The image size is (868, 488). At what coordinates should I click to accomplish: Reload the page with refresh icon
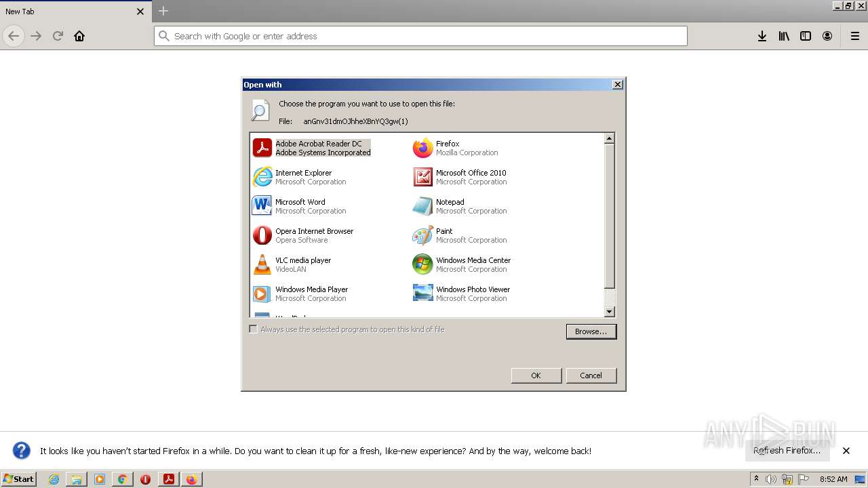coord(58,36)
